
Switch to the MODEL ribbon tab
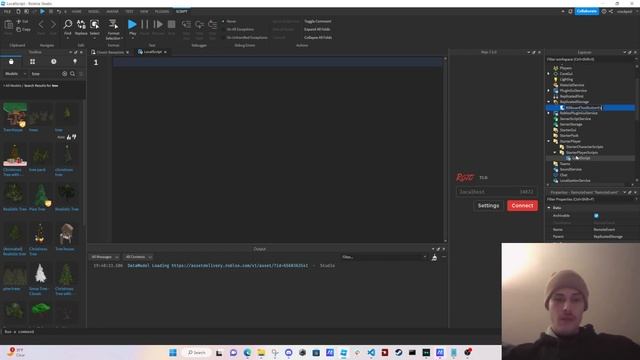tap(93, 11)
